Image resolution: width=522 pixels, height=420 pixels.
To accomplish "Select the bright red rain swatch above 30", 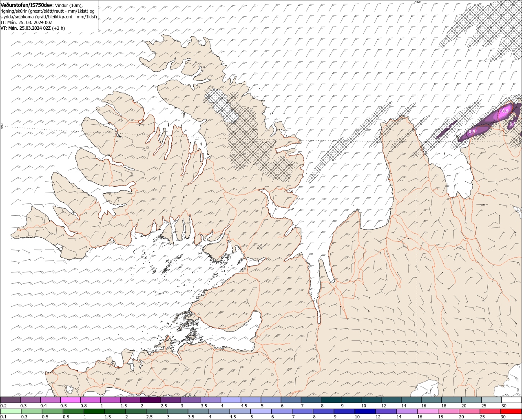I will (511, 411).
